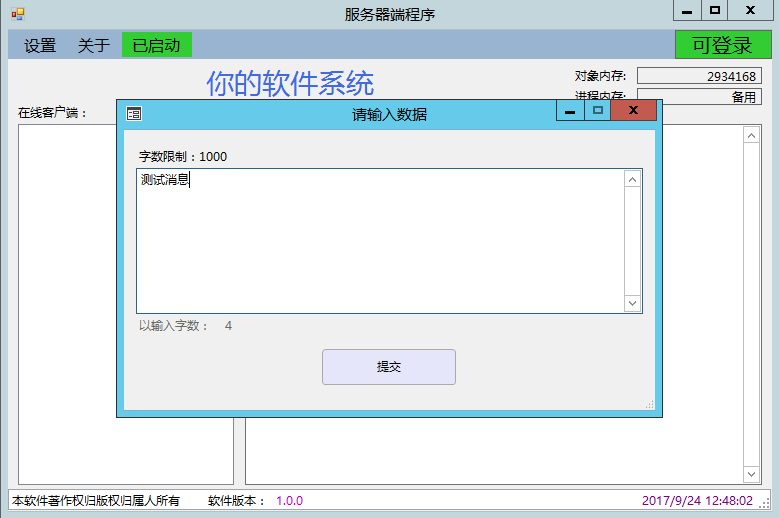Minimize the 请输入数据 dialog

pyautogui.click(x=570, y=111)
